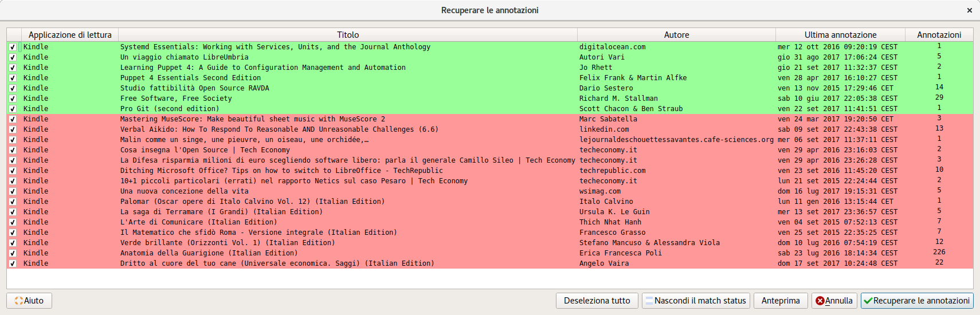The image size is (980, 315).
Task: Click the Anteprima button
Action: pos(780,301)
